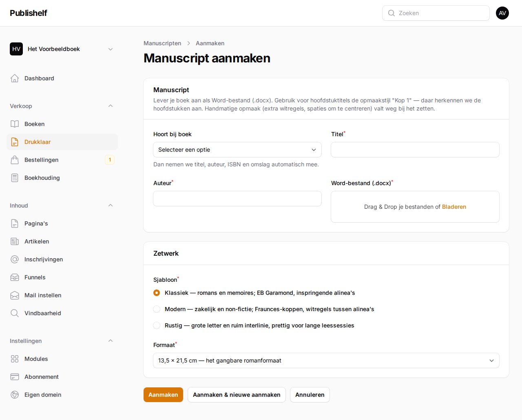Click the Dashboard home icon
Viewport: 522px width, 420px height.
15,78
